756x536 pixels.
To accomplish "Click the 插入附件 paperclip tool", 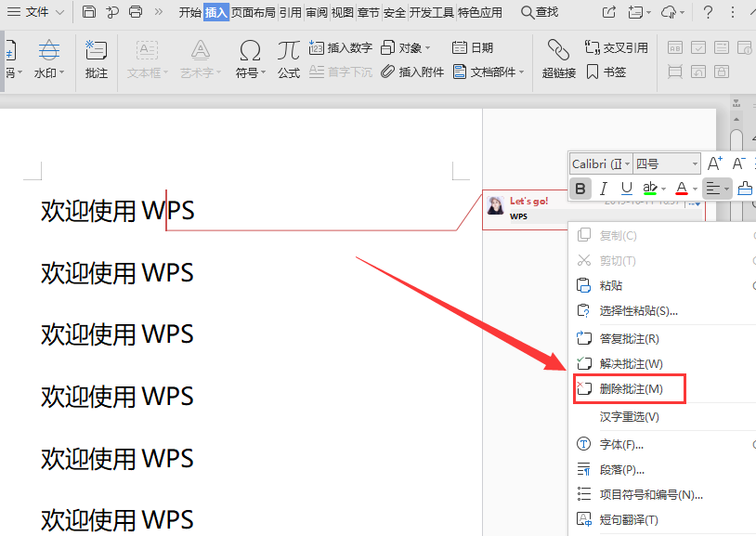I will 412,72.
